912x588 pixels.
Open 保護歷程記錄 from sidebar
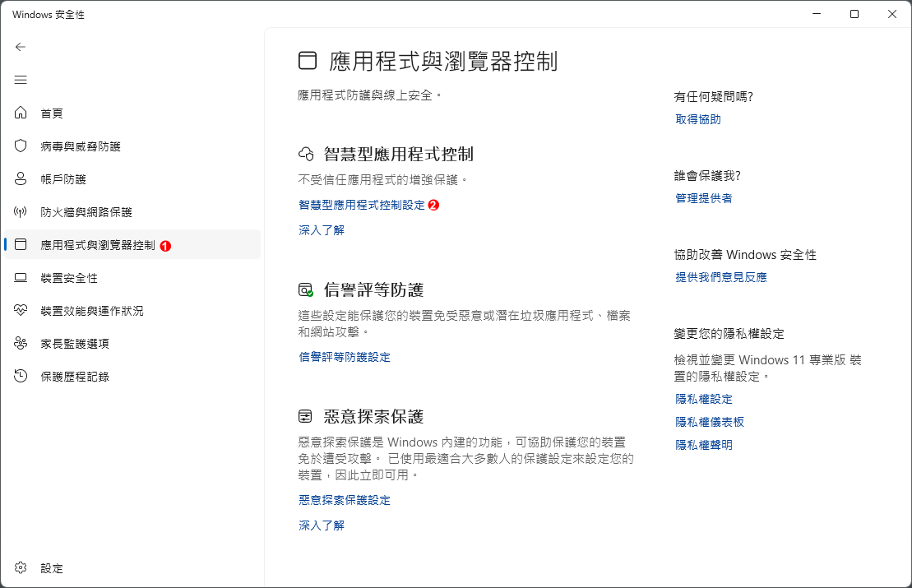[x=132, y=377]
